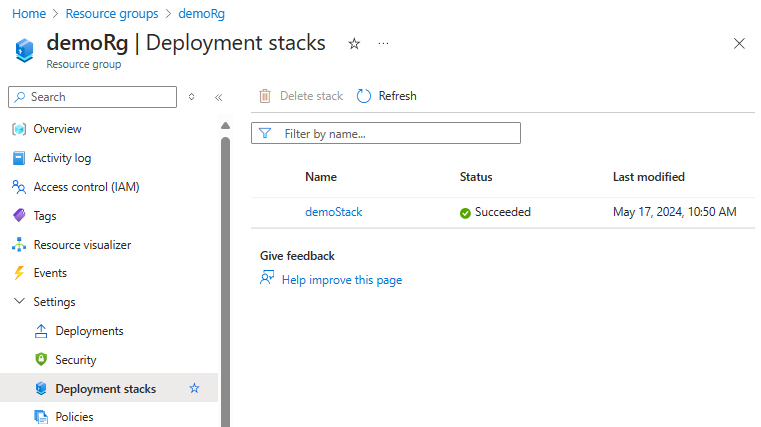The image size is (761, 427).
Task: Collapse the Settings section chevron
Action: (18, 302)
